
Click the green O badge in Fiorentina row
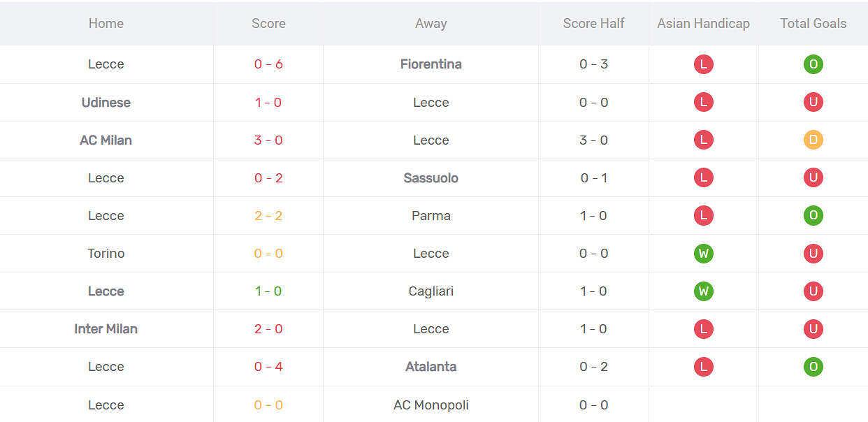(x=813, y=64)
